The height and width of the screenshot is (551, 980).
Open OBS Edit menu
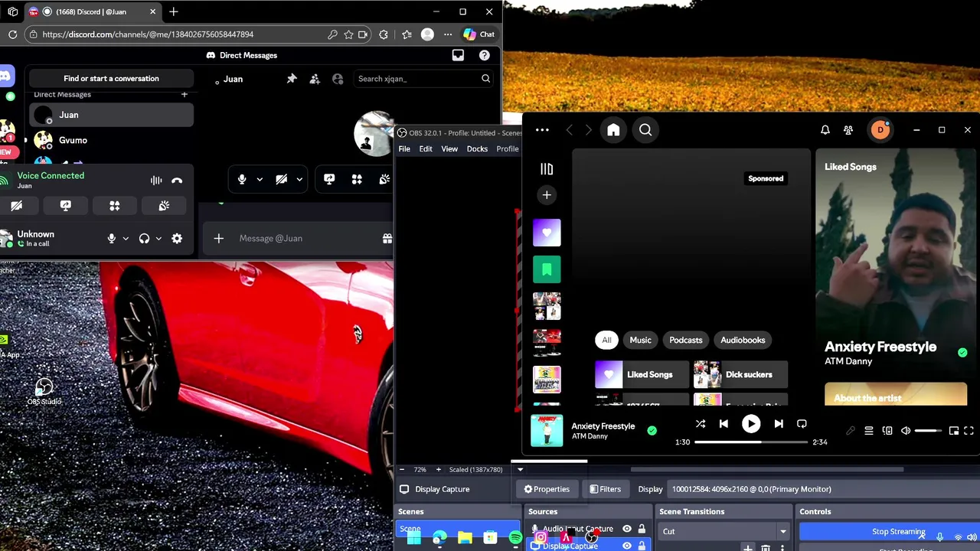click(426, 148)
